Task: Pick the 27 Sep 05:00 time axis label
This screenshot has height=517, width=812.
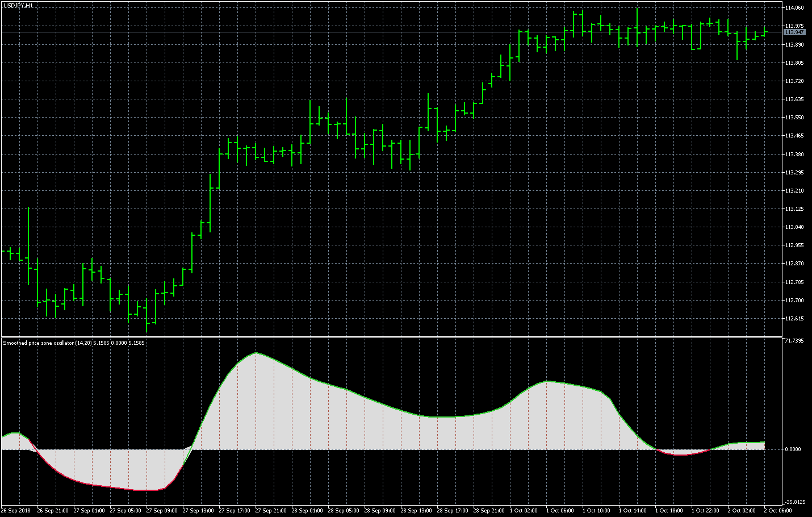Action: (x=125, y=511)
